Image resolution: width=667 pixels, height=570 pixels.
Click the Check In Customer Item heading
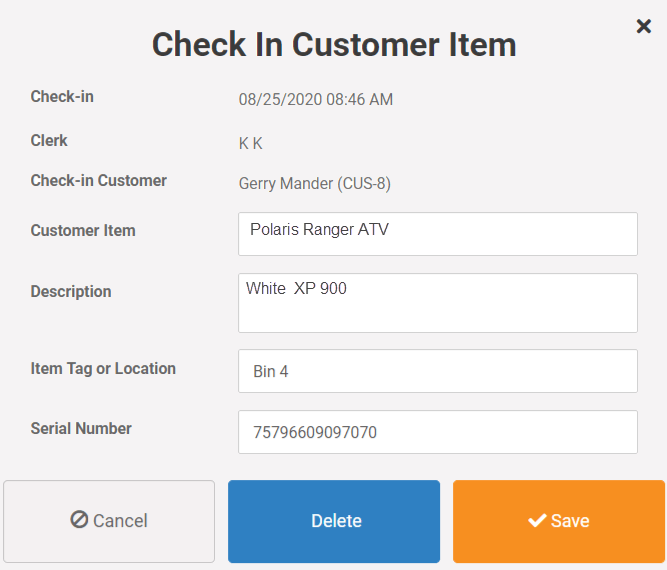click(334, 44)
